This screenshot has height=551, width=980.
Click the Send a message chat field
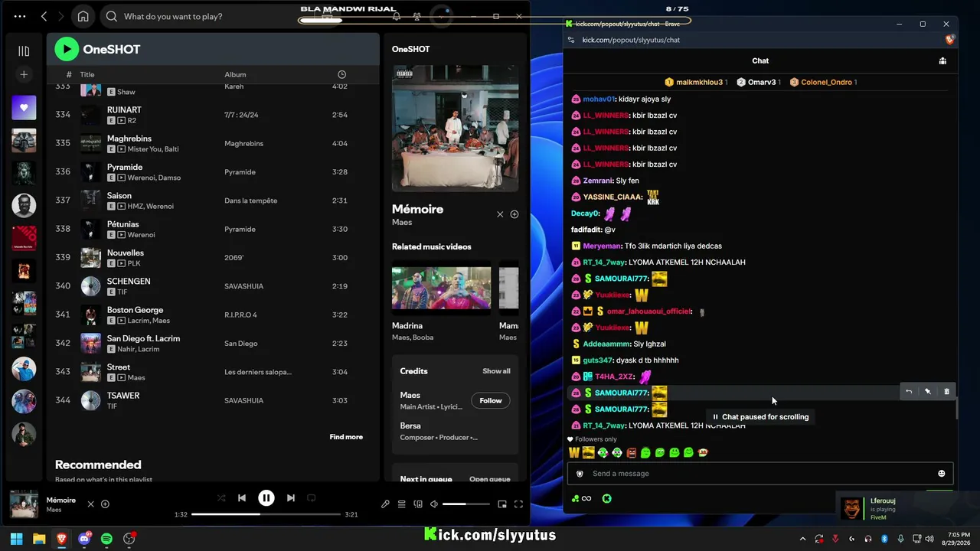click(760, 474)
